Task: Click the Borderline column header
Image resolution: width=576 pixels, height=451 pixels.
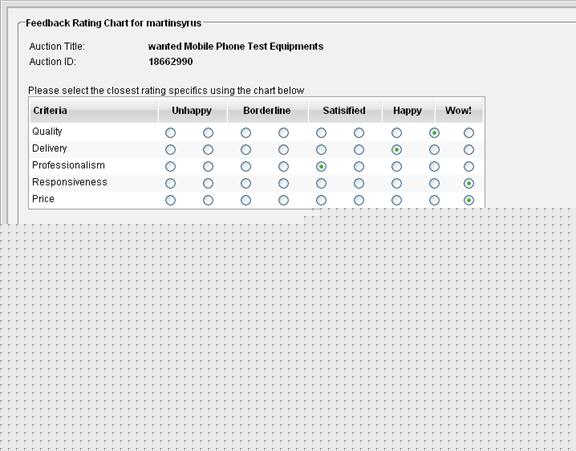Action: (x=267, y=111)
